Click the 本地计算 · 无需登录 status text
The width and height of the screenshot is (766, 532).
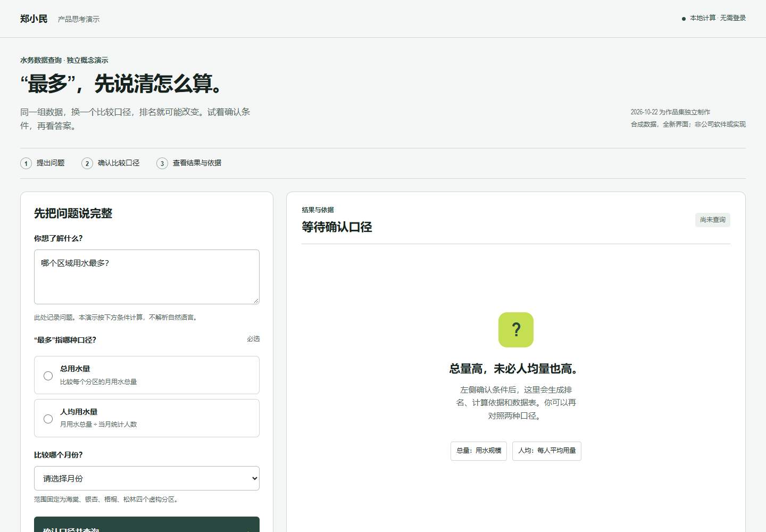(x=714, y=18)
